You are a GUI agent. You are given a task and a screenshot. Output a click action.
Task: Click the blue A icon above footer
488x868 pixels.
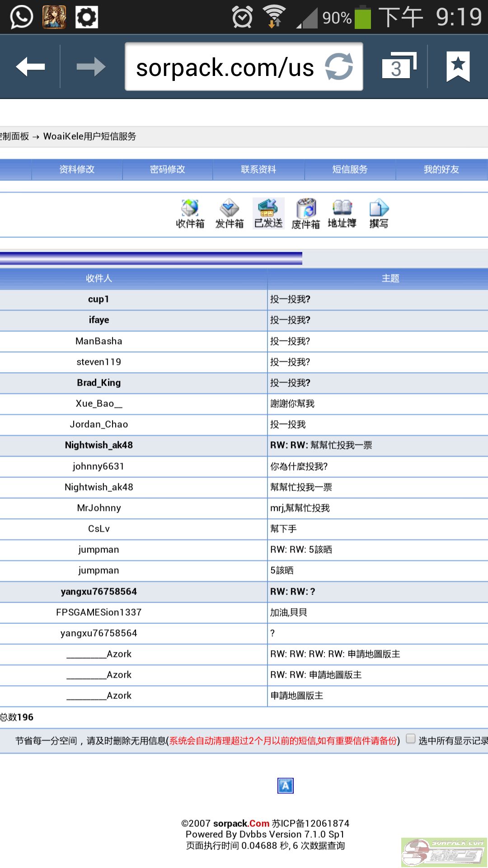[x=285, y=786]
